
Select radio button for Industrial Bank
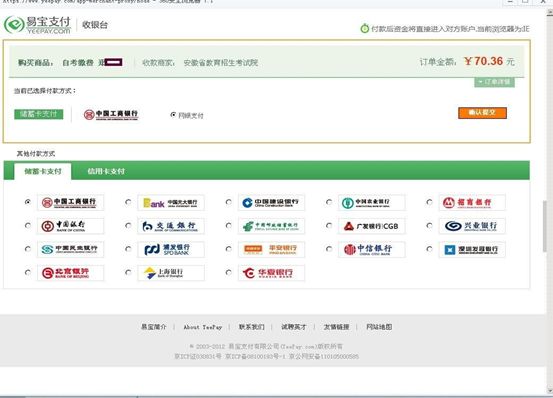click(429, 226)
